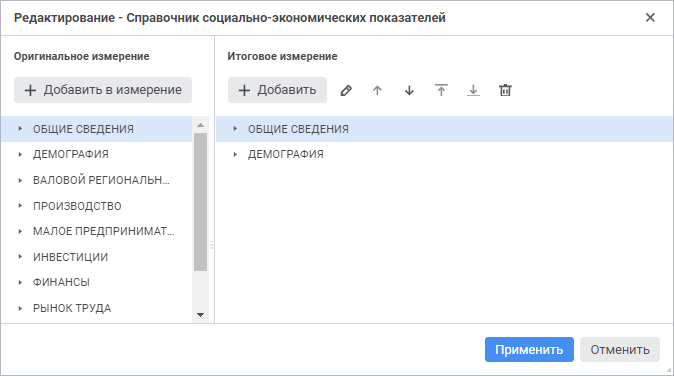Expand the МАЛОЕ ПРЕДПРИНИМАТ… node

[20, 231]
